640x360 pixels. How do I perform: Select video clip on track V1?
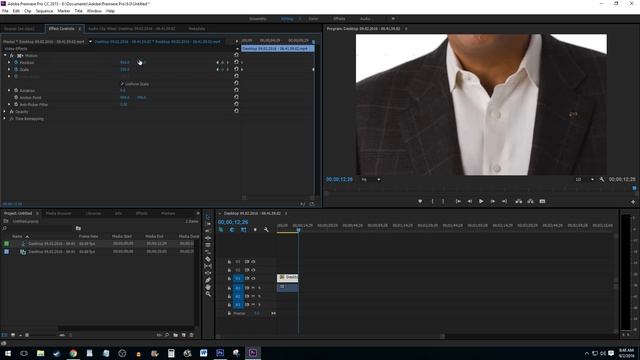click(x=287, y=278)
